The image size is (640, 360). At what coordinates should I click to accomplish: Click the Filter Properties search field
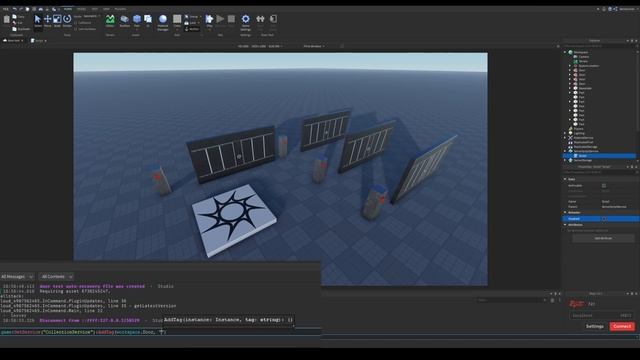598,172
